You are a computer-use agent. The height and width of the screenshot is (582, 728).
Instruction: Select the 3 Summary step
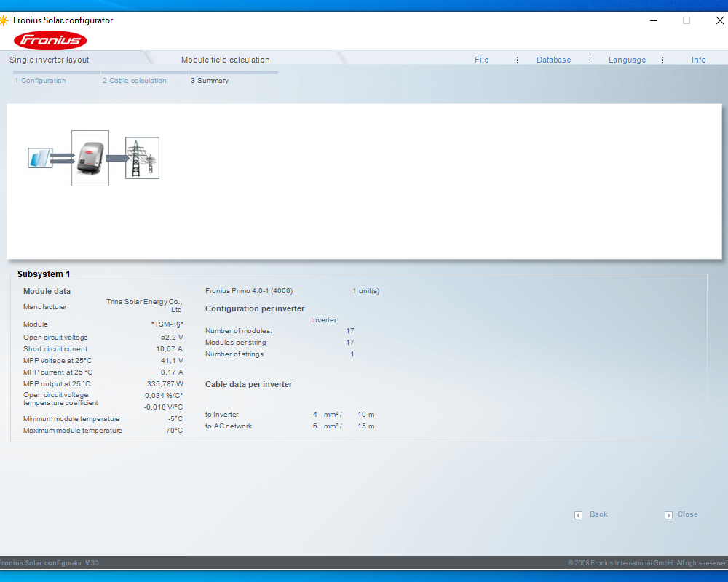tap(210, 81)
